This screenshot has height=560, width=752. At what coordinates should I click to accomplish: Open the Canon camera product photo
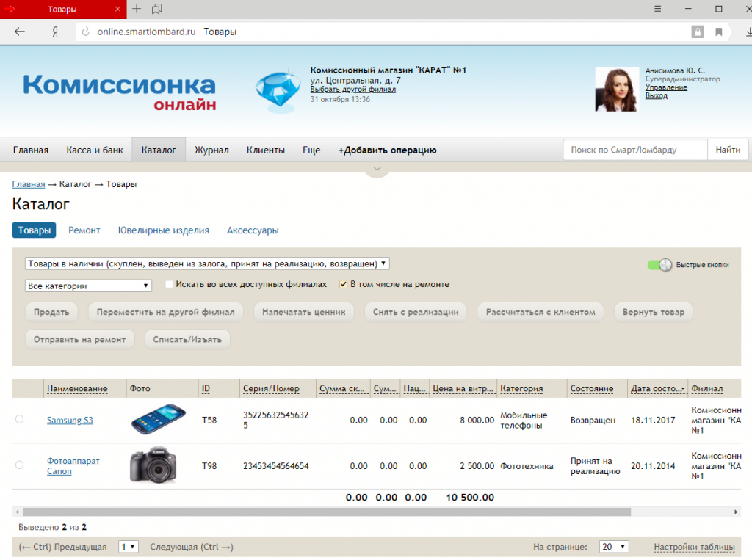[153, 465]
